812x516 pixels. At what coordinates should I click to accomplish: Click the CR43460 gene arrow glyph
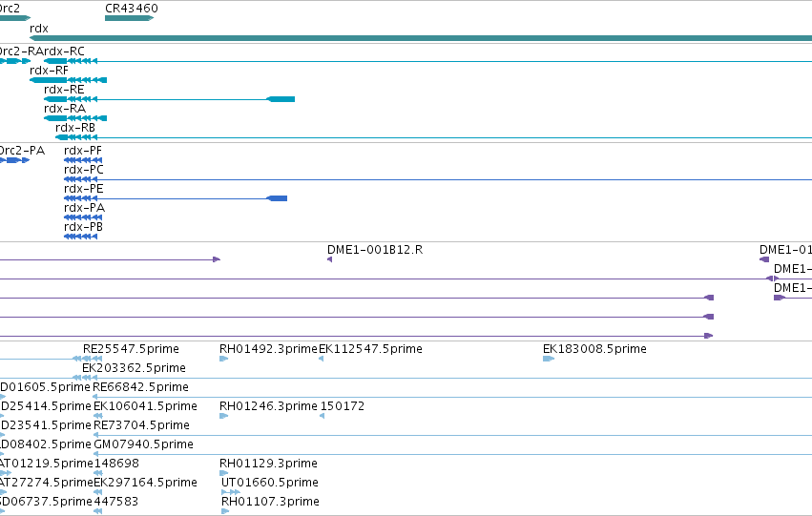[x=130, y=19]
